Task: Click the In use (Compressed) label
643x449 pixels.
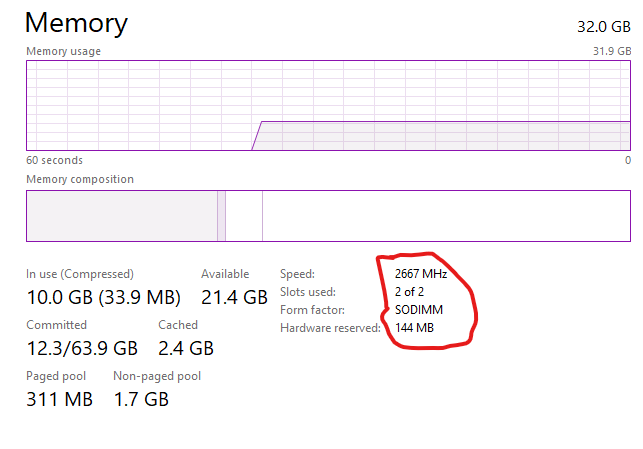Action: 80,274
